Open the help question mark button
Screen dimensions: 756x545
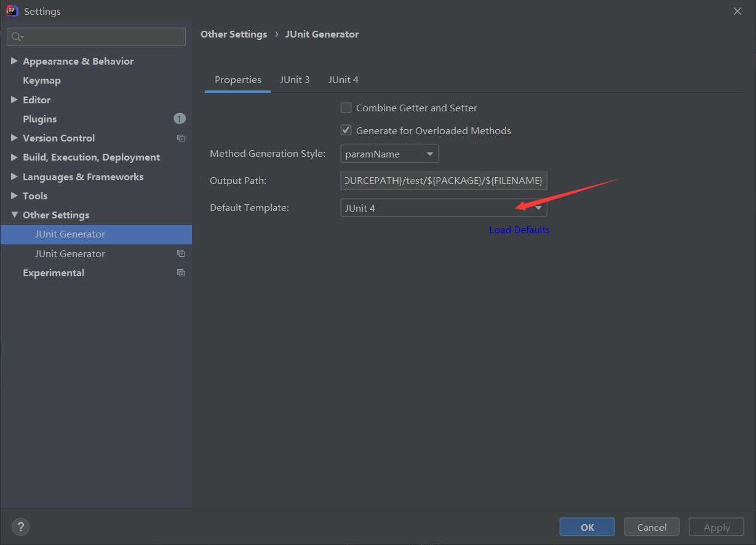[x=21, y=527]
